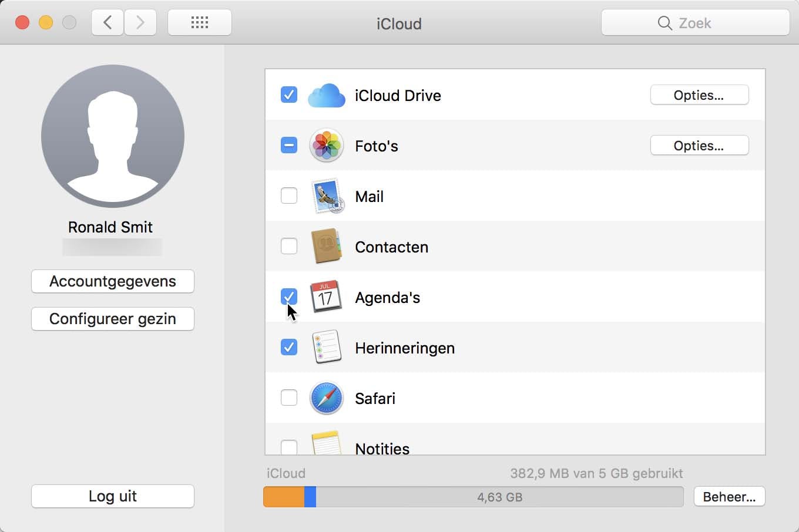Screen dimensions: 799x532
Task: Enable the Mail checkbox
Action: point(289,196)
